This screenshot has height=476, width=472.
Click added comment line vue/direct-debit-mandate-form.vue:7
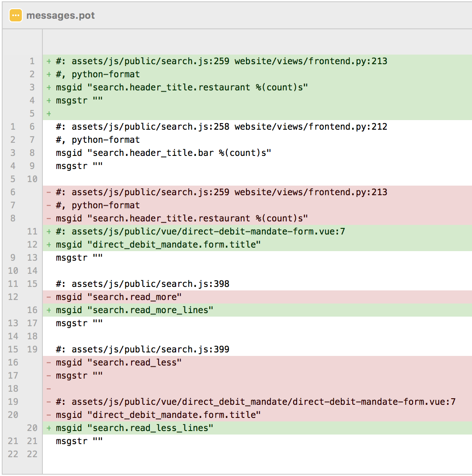(x=200, y=231)
